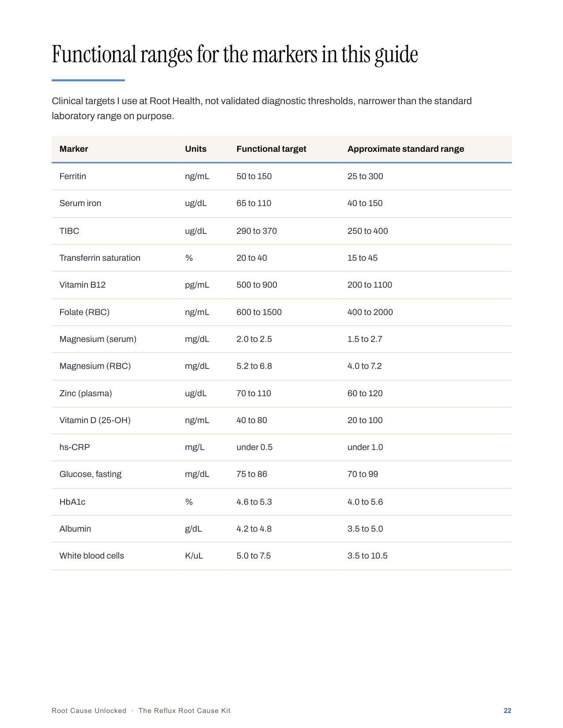Click the Folate (RBC) marker cell
This screenshot has height=728, width=563.
coord(84,312)
